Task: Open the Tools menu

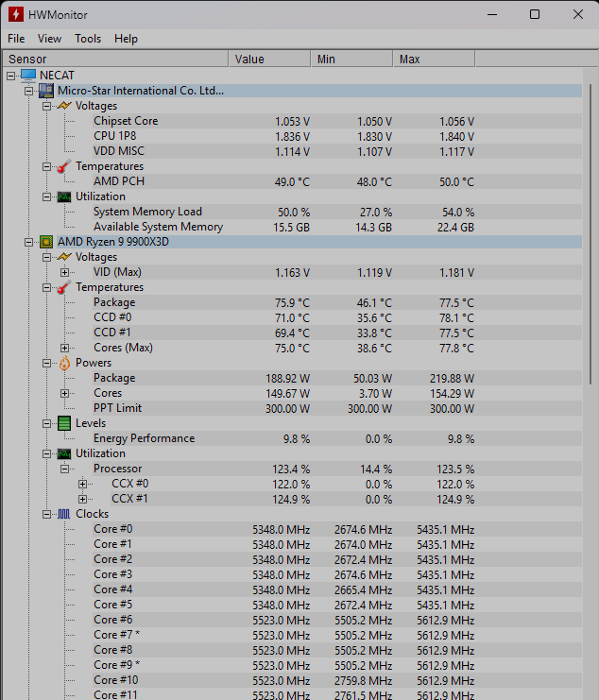Action: click(x=88, y=39)
